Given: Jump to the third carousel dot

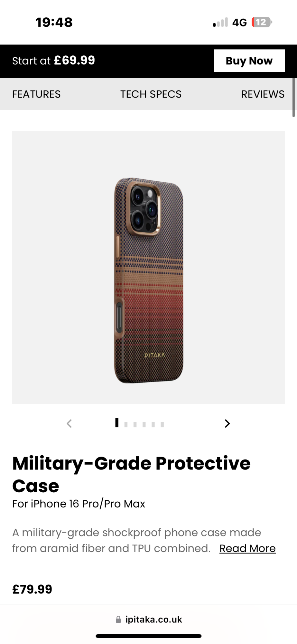Looking at the screenshot, I should 135,425.
